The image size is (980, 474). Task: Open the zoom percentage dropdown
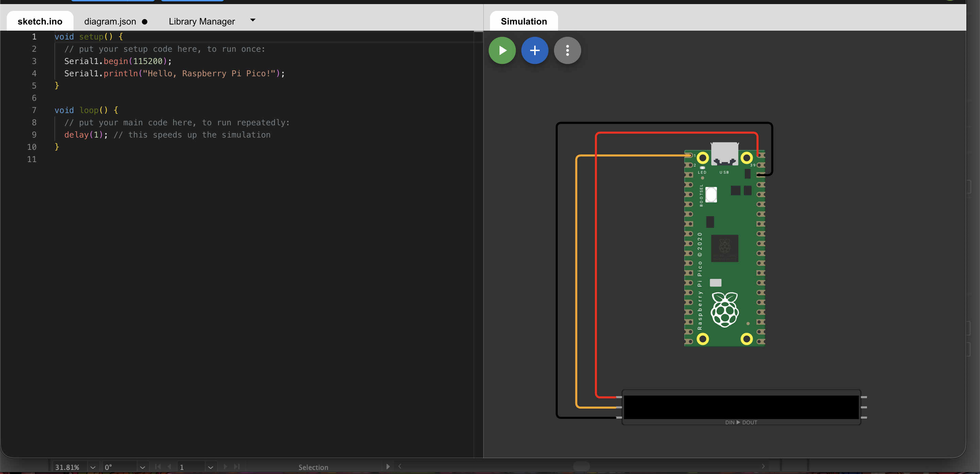click(x=93, y=467)
